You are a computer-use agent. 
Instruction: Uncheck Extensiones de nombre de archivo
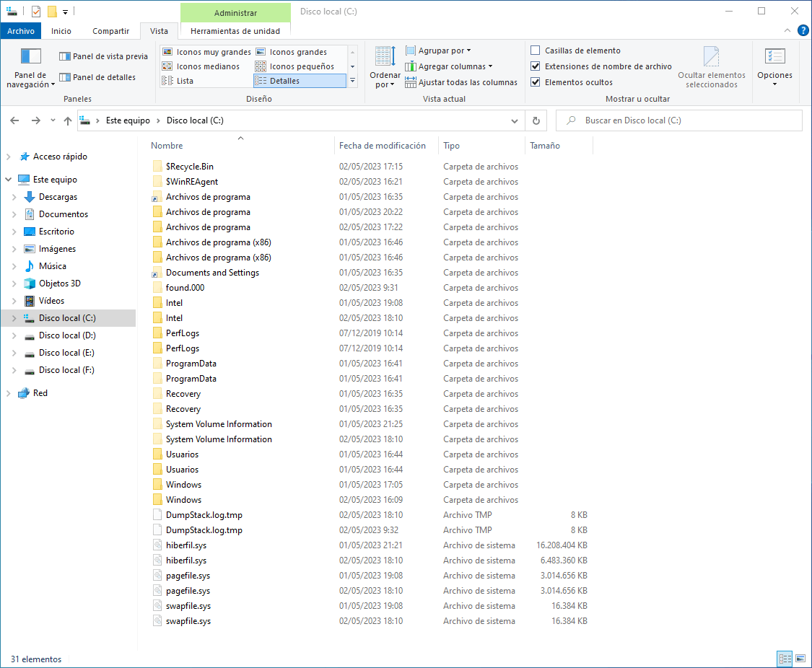[536, 66]
